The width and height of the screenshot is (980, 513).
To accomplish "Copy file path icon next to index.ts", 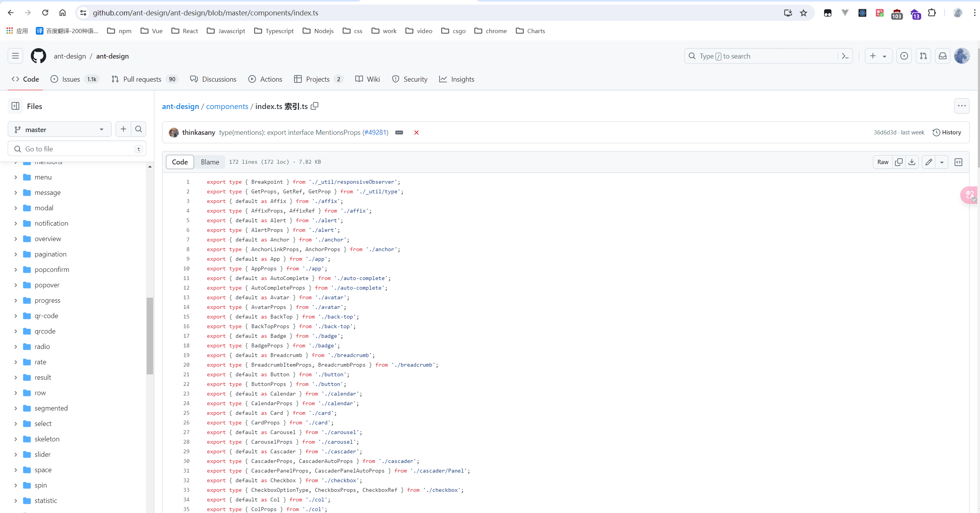I will pos(315,106).
